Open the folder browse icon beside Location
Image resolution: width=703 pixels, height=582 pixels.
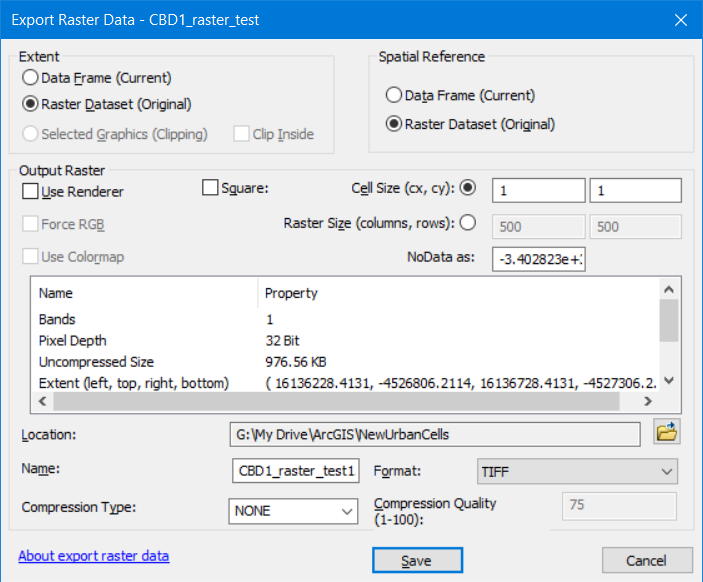(x=667, y=432)
